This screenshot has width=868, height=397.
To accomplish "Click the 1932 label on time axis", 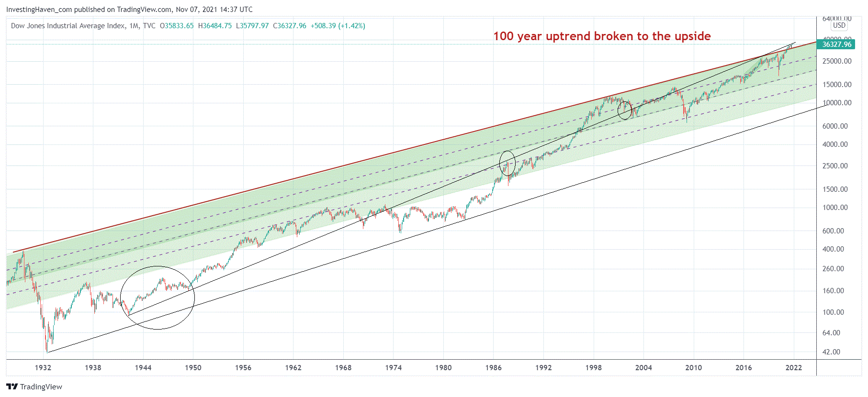I will pos(43,367).
